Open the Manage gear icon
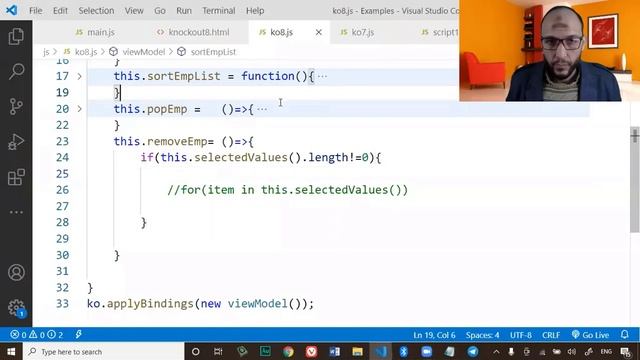Viewport: 640px width, 360px height. point(16,308)
